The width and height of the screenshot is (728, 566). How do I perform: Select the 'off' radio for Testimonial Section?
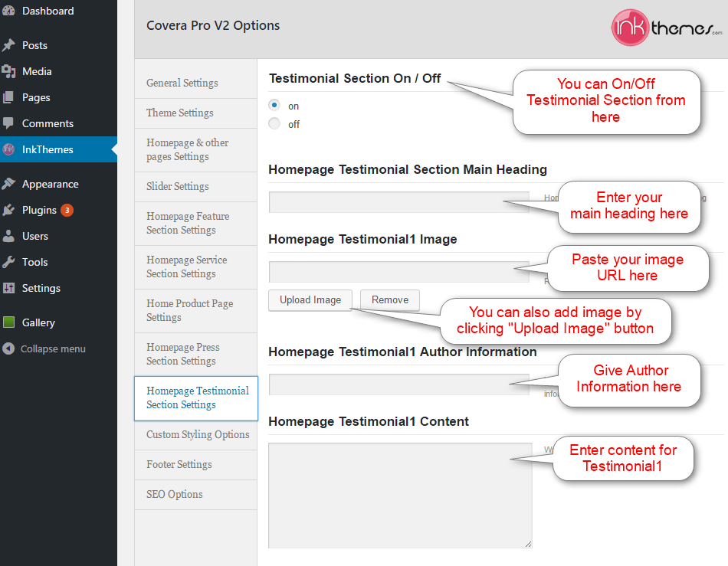(274, 123)
